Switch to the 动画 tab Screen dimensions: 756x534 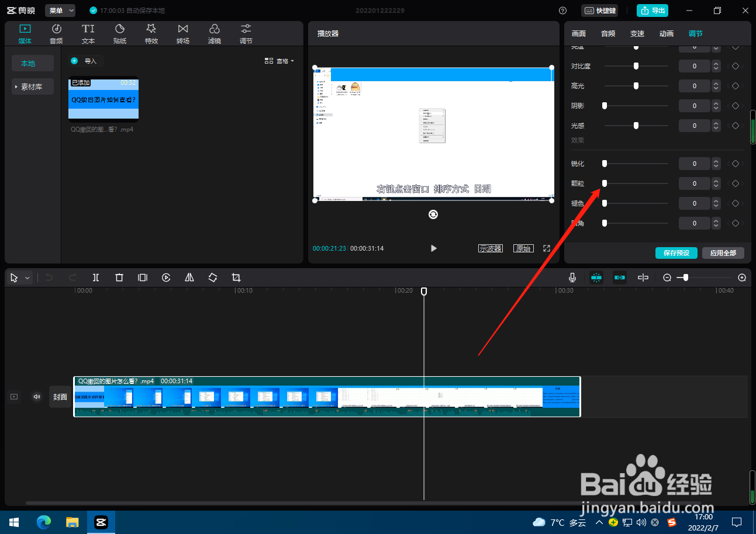667,34
